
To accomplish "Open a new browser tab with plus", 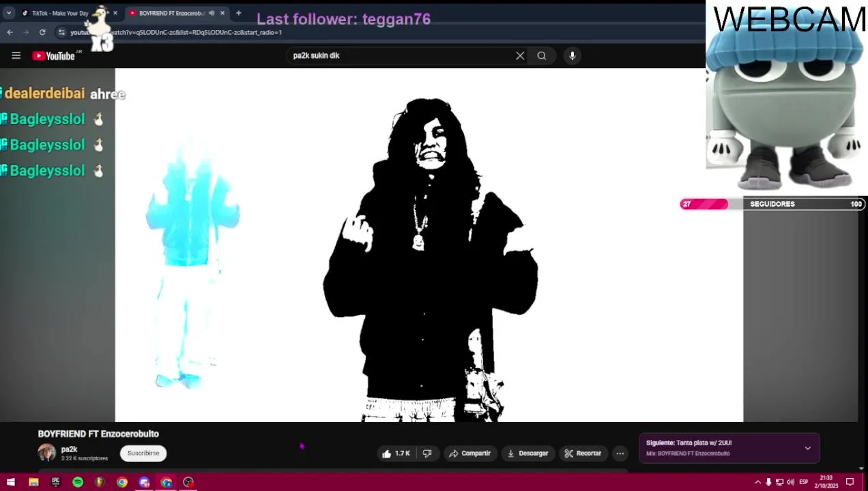I will click(x=238, y=13).
